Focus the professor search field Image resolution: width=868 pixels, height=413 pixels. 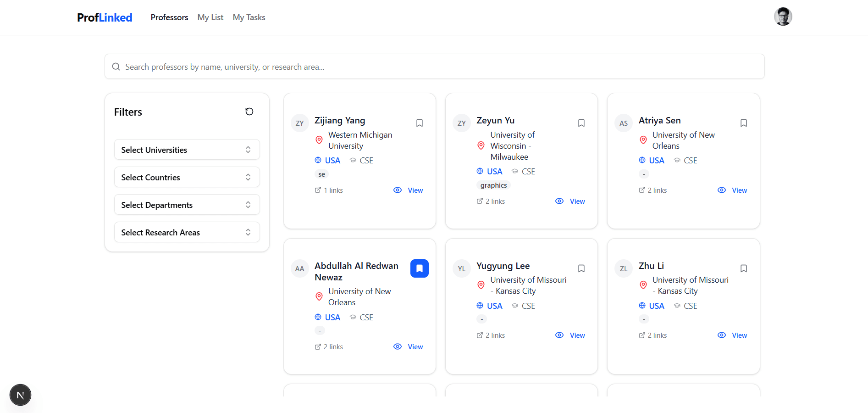click(435, 67)
